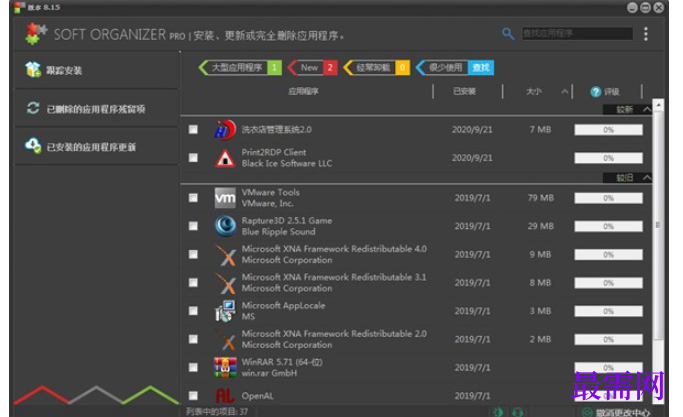Click the Soft Organizer puzzle logo
This screenshot has height=417, width=683.
click(x=36, y=34)
